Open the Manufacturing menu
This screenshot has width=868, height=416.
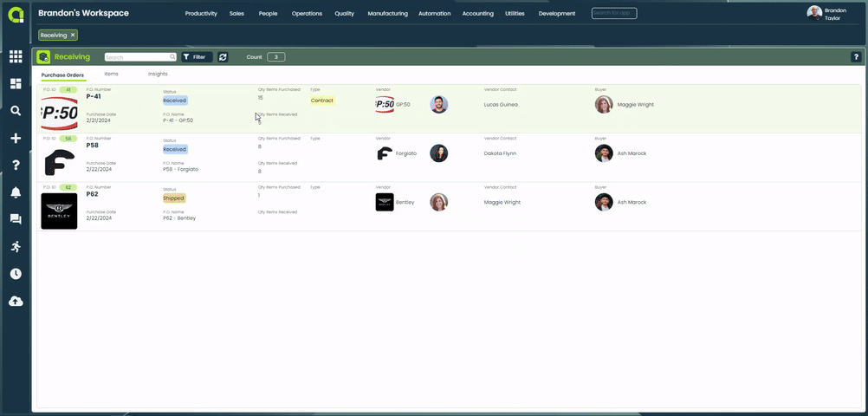387,13
